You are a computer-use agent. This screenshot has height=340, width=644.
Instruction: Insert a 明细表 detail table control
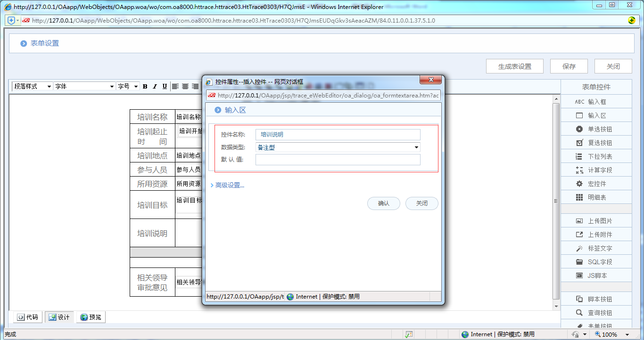596,197
